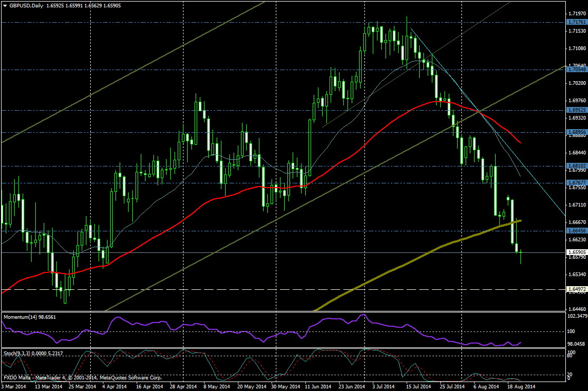Select the 1.70548 price level label

click(576, 70)
